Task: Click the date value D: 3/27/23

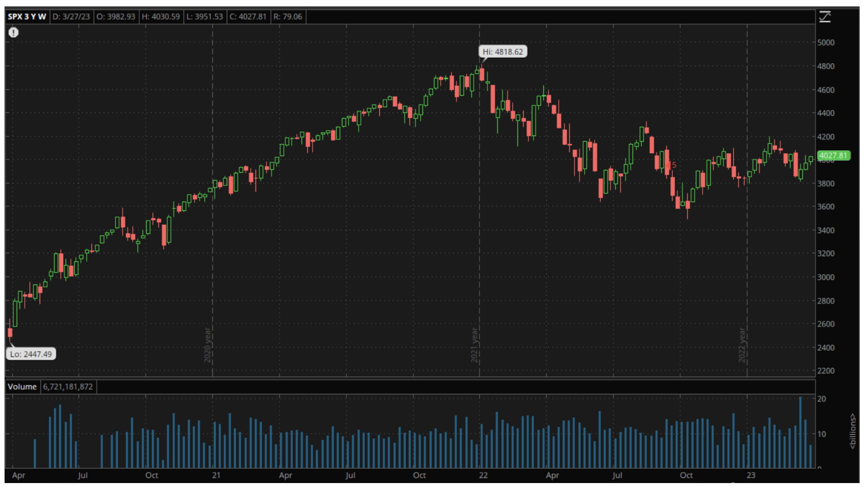Action: [71, 16]
